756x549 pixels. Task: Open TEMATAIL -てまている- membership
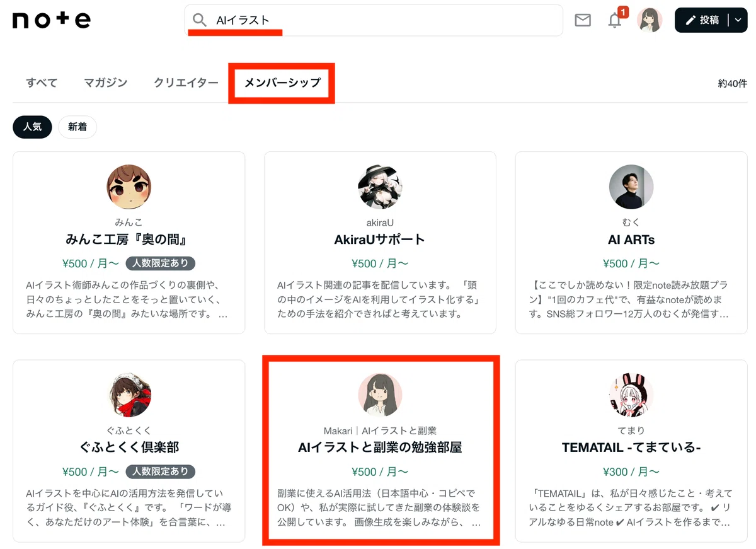pos(631,448)
